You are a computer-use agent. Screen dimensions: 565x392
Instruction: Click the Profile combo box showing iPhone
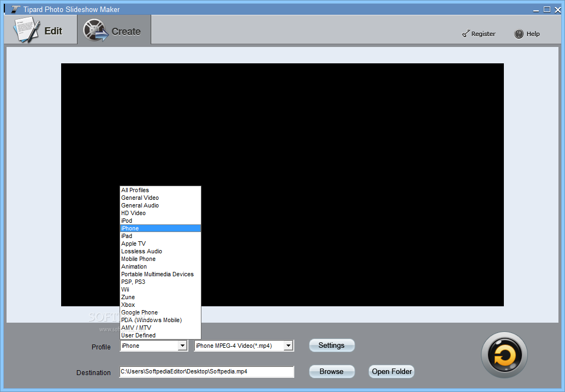(153, 346)
